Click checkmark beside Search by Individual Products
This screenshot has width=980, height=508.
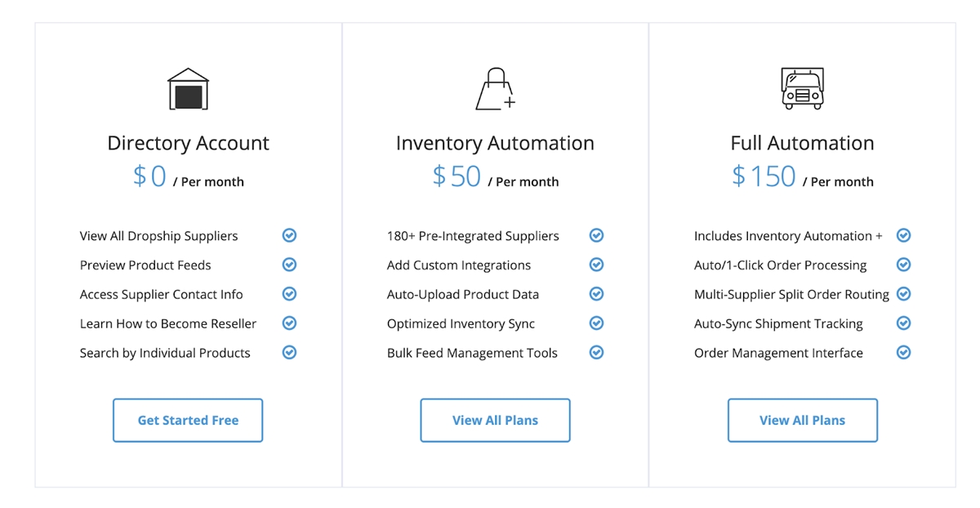pyautogui.click(x=289, y=353)
